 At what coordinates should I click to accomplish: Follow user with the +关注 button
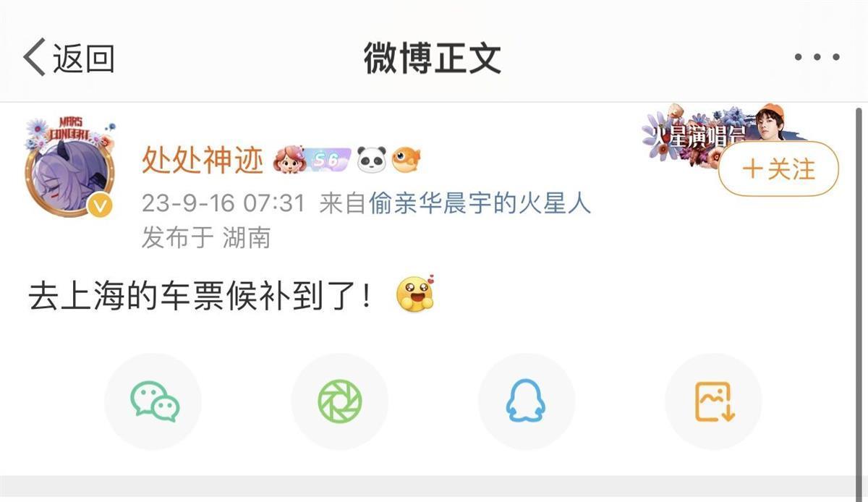click(x=778, y=169)
